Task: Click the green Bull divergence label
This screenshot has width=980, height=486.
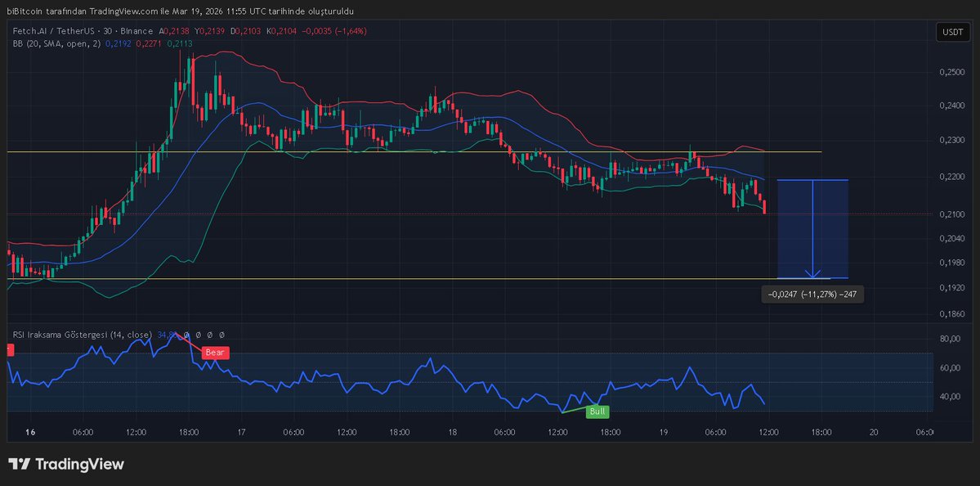Action: tap(597, 412)
